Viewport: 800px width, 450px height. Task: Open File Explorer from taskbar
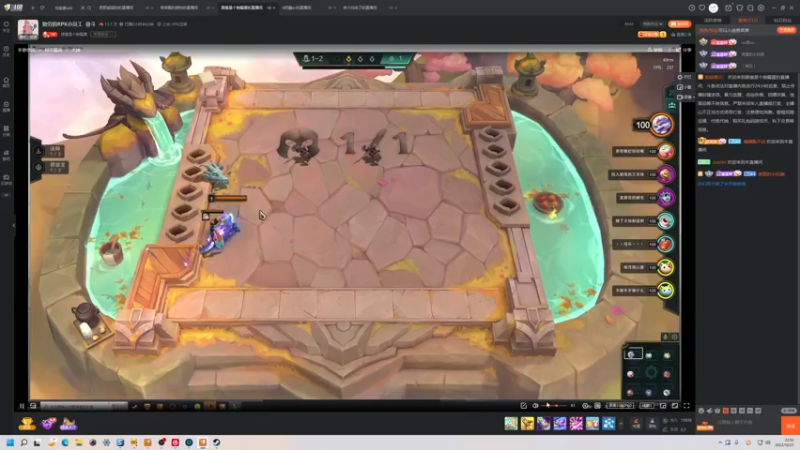pos(79,442)
